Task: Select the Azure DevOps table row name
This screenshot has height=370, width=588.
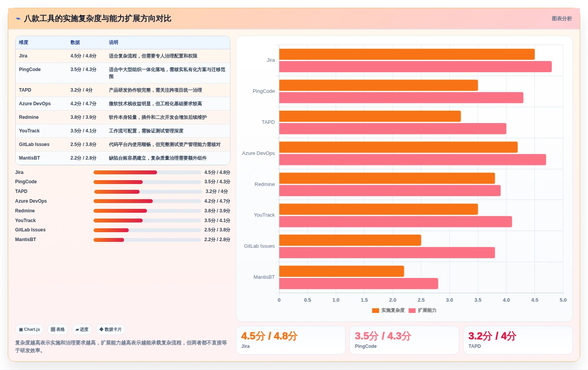Action: pos(35,104)
